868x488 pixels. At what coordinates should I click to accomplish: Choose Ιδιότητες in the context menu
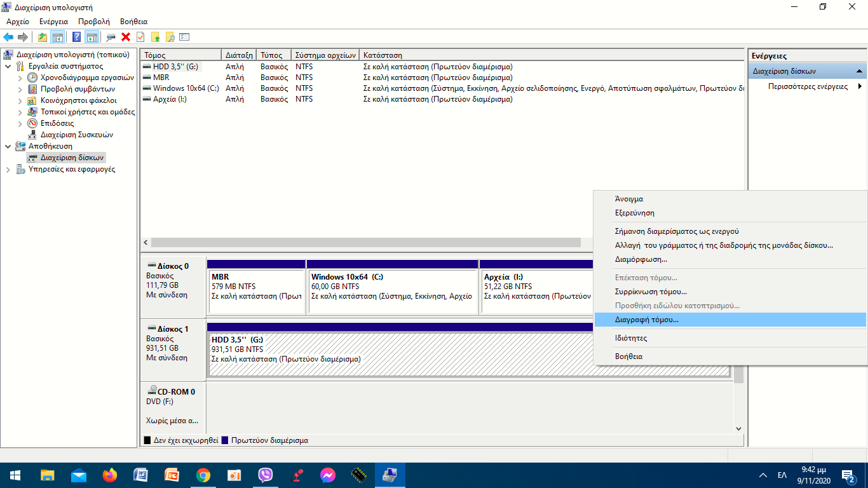(630, 338)
